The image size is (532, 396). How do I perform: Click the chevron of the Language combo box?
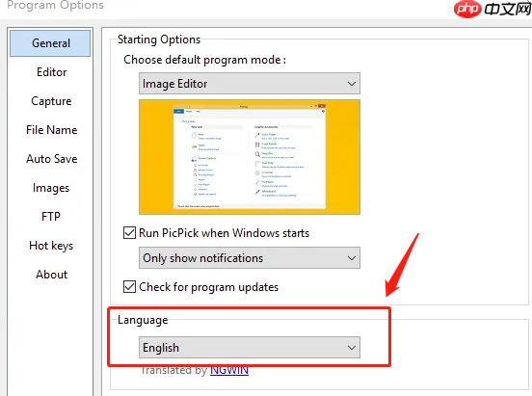click(x=352, y=348)
